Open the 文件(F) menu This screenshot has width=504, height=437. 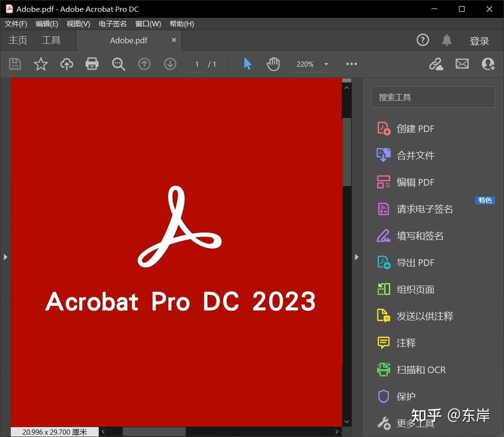tap(15, 23)
